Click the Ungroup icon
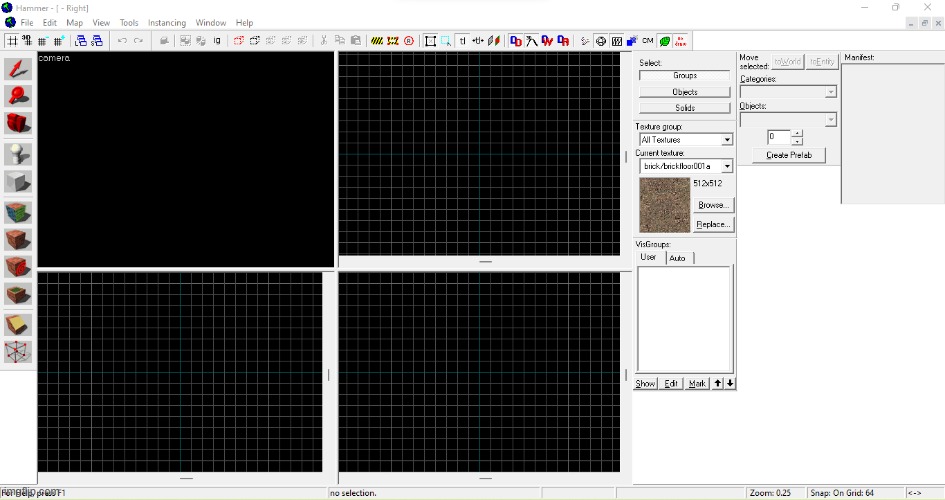The height and width of the screenshot is (500, 945). pyautogui.click(x=201, y=41)
